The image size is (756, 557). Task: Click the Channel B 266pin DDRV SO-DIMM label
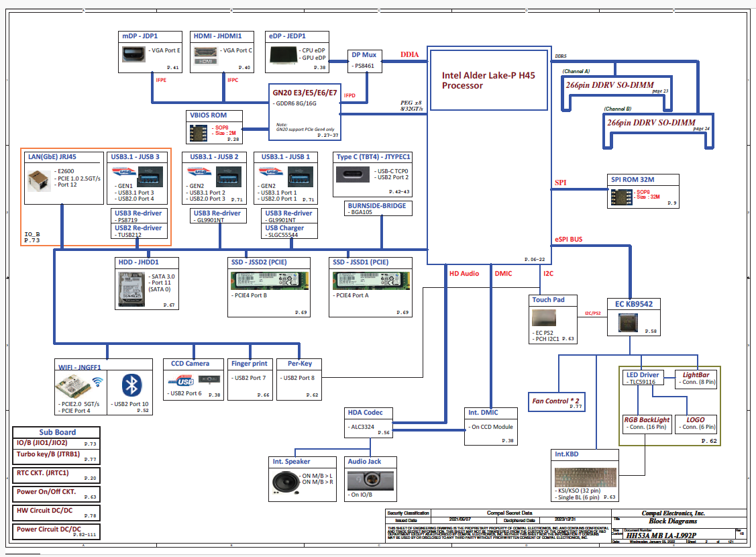pyautogui.click(x=651, y=123)
